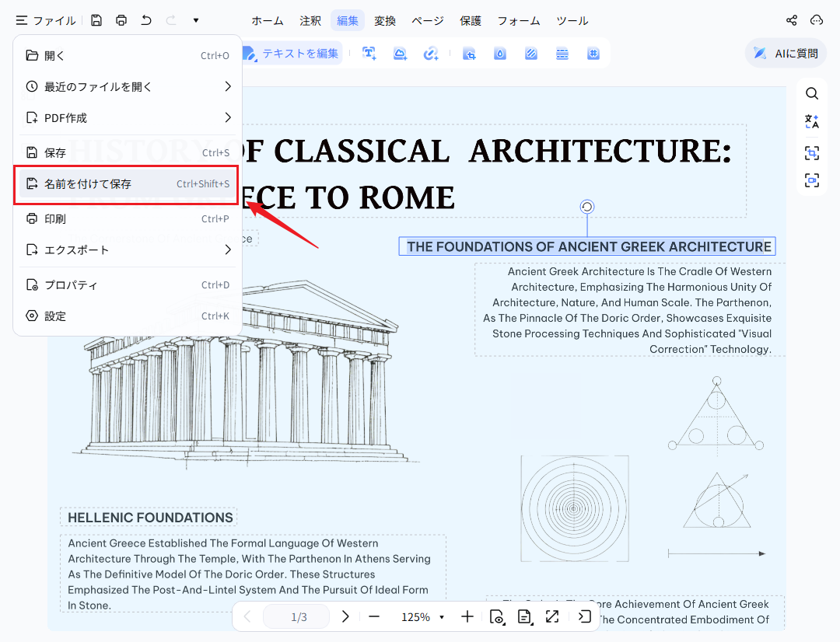Viewport: 840px width, 642px height.
Task: Click the fullscreen expand icon
Action: click(x=552, y=617)
